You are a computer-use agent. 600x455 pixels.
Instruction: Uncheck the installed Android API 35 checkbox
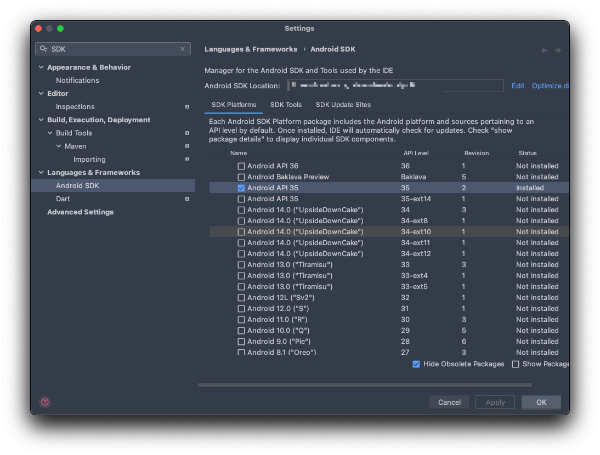tap(241, 188)
